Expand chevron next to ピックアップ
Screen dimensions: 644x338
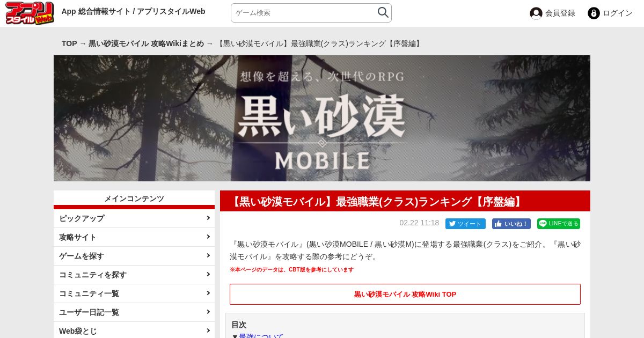[x=208, y=218]
